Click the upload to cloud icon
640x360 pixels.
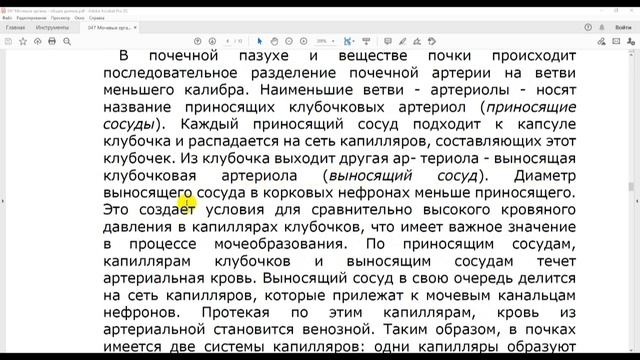pyautogui.click(x=38, y=41)
